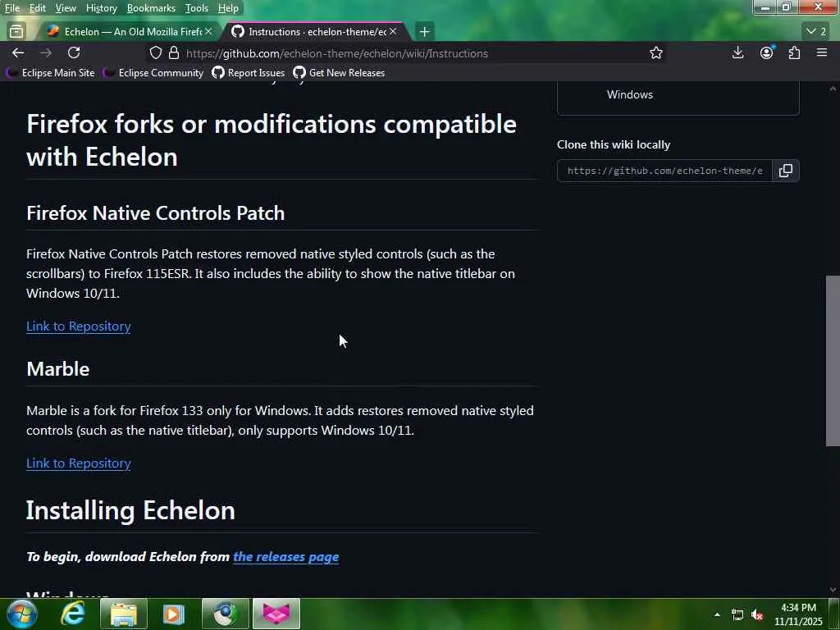This screenshot has height=630, width=840.
Task: Click the GitHub URL address bar
Action: pos(407,53)
